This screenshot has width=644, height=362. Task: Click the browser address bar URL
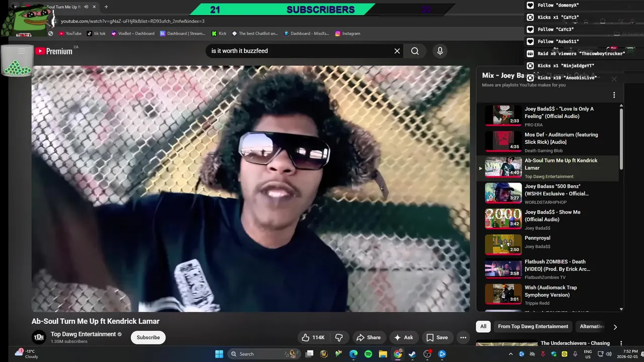coord(132,21)
